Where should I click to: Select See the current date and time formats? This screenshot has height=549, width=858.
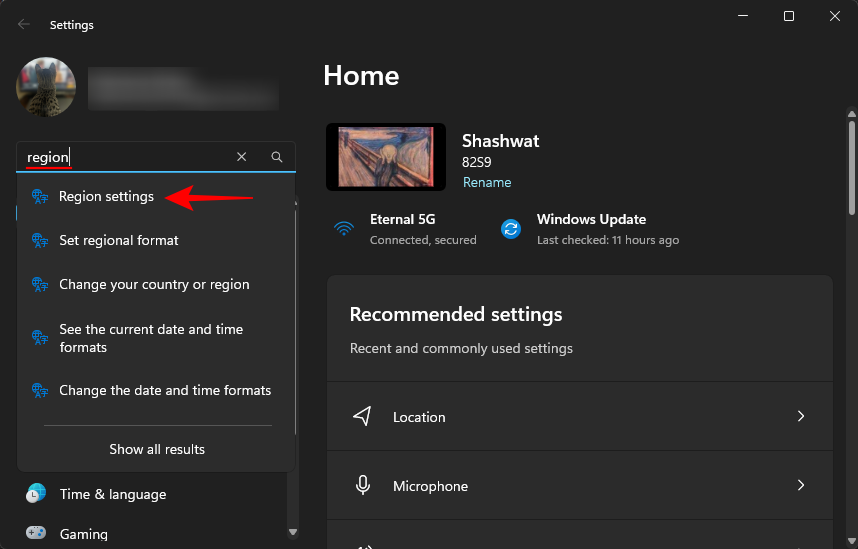150,338
